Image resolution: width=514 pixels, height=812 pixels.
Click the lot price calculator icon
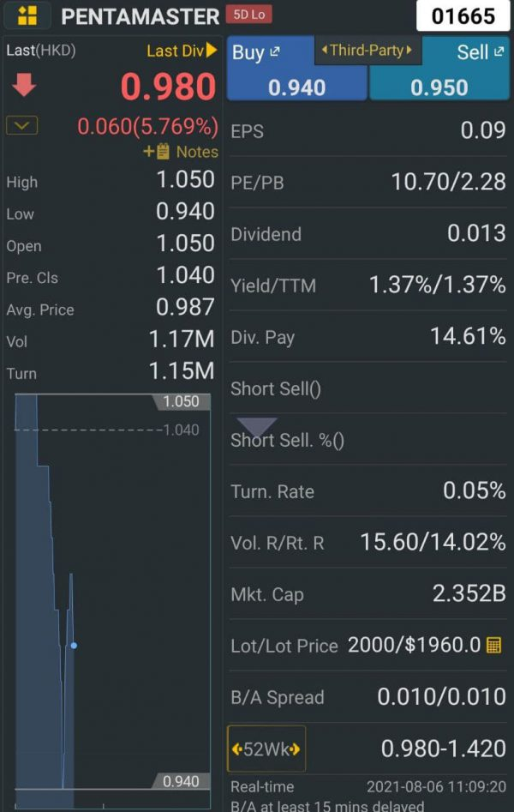(493, 646)
